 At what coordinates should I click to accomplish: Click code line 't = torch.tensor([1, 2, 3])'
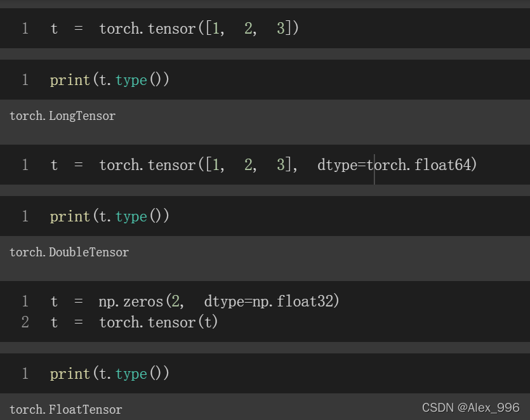(x=175, y=29)
